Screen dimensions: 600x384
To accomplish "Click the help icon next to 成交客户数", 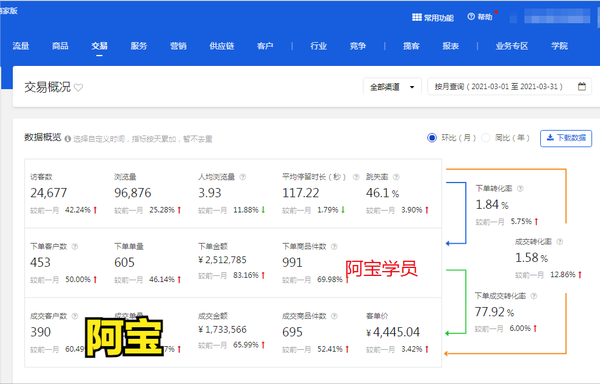I will [x=75, y=316].
